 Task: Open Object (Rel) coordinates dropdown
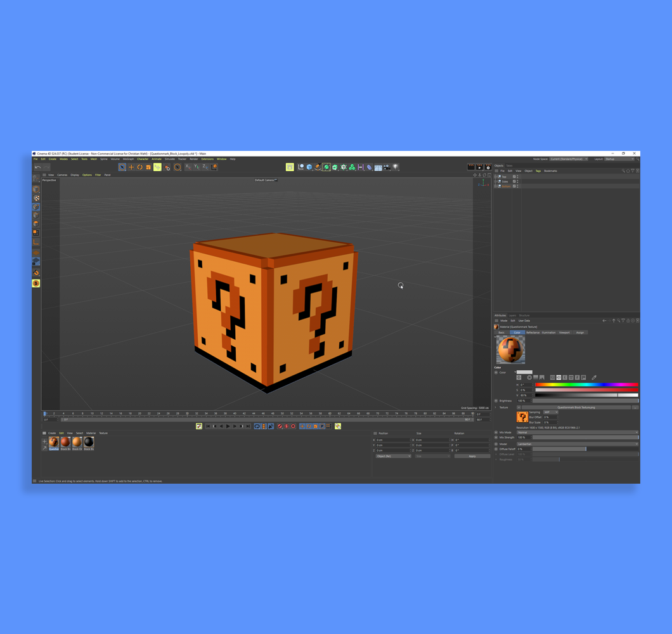[394, 456]
